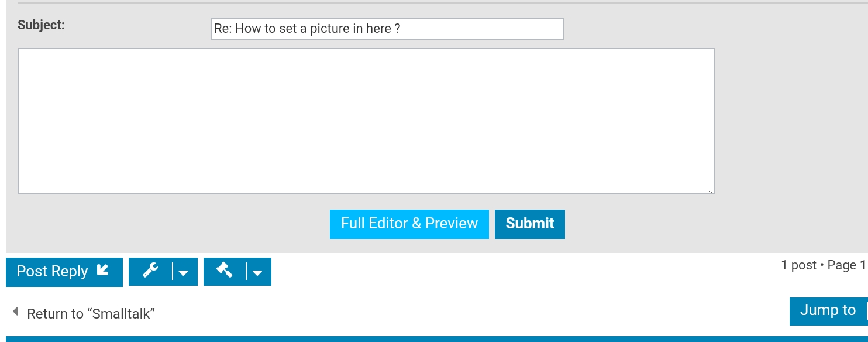Click the wrench topic tools icon

(x=150, y=271)
